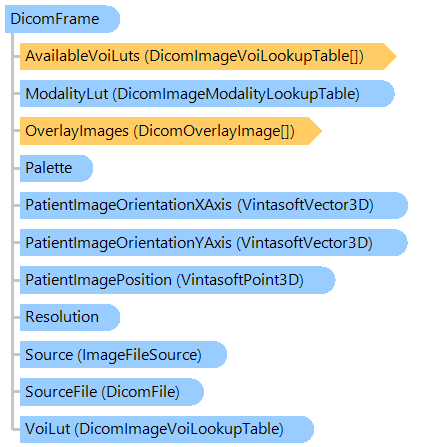Click the Source property label
Screen dimensions: 426x447
coord(49,354)
